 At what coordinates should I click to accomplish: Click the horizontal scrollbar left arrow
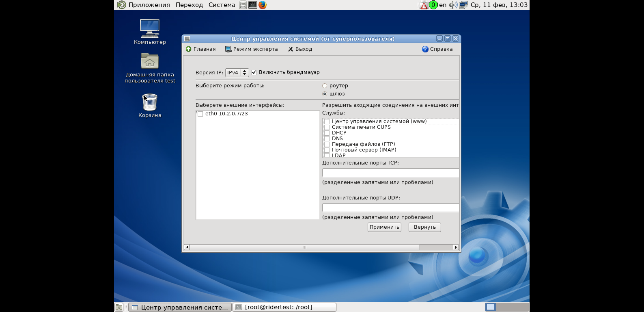pyautogui.click(x=187, y=247)
